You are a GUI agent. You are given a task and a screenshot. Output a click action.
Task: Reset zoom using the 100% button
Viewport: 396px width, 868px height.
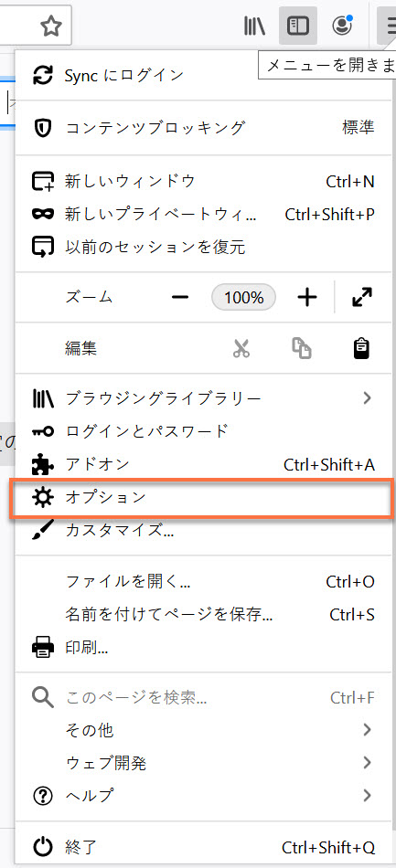tap(243, 298)
